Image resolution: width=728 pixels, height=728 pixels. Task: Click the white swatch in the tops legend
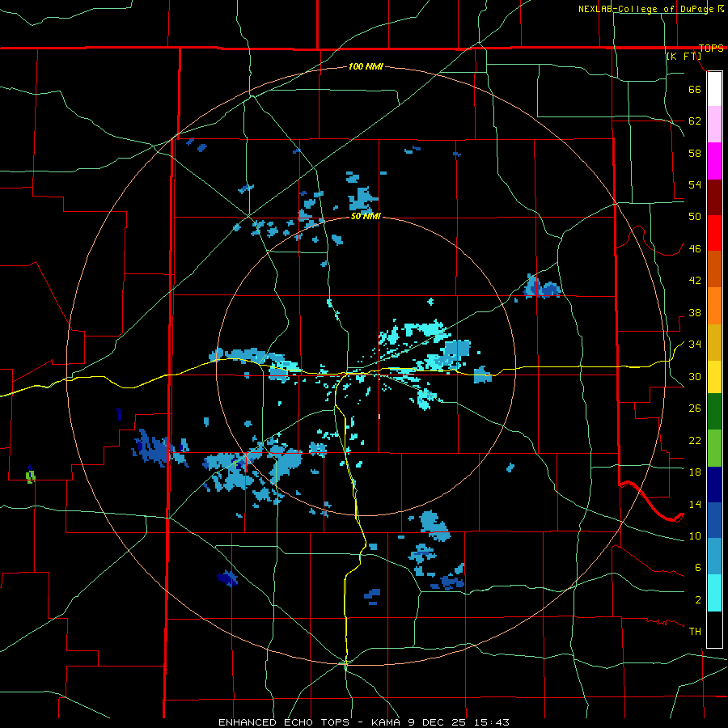click(714, 89)
